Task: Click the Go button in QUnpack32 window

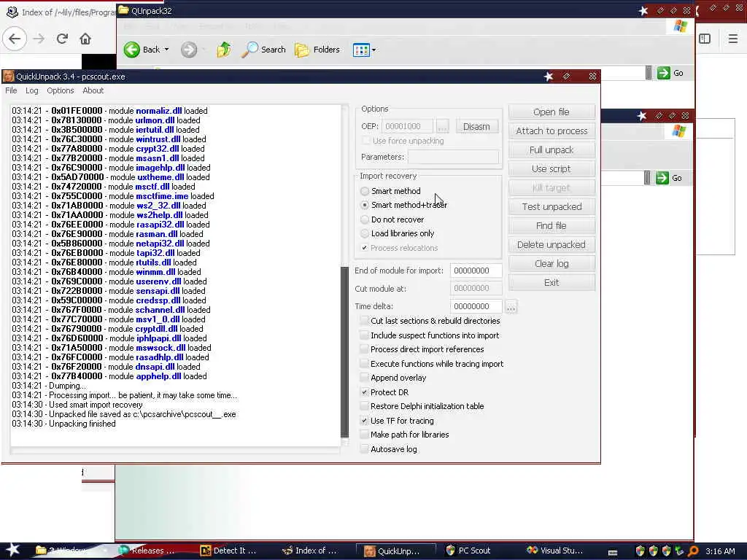Action: coord(671,73)
